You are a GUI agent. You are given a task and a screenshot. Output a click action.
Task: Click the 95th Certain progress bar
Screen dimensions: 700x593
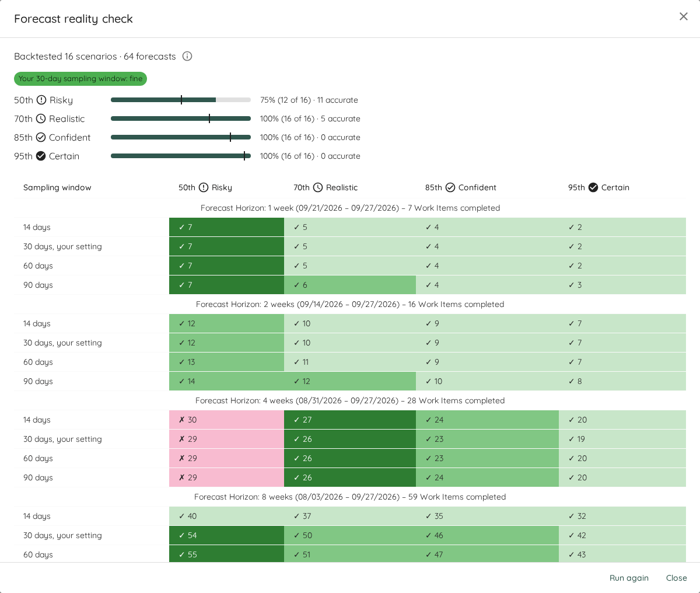point(181,156)
